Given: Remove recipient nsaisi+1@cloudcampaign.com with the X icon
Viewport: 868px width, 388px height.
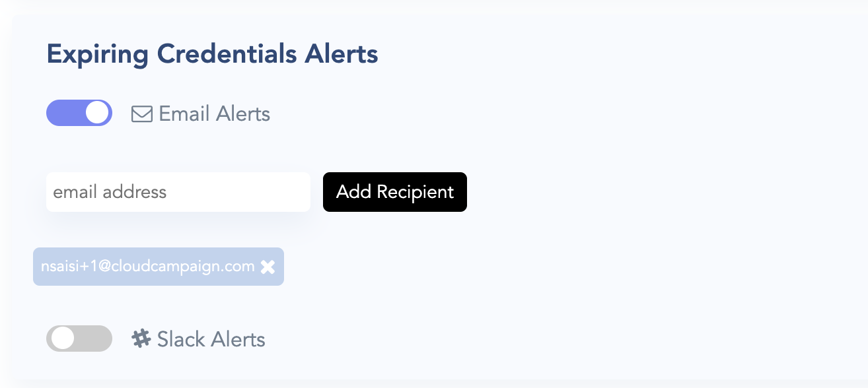Looking at the screenshot, I should point(268,267).
